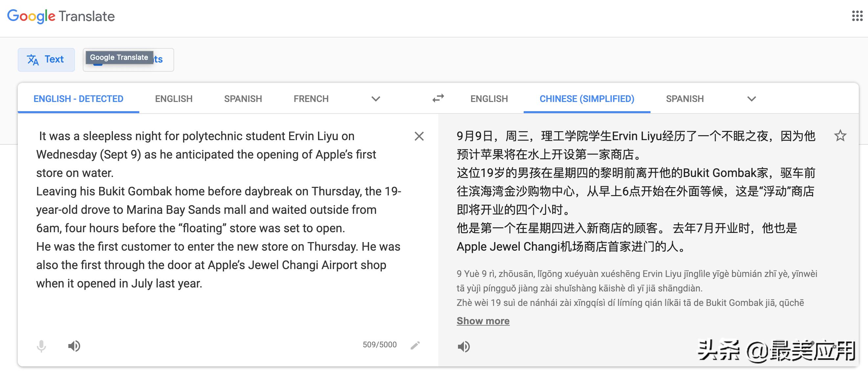This screenshot has width=868, height=373.
Task: Swap source and target languages
Action: (x=438, y=98)
